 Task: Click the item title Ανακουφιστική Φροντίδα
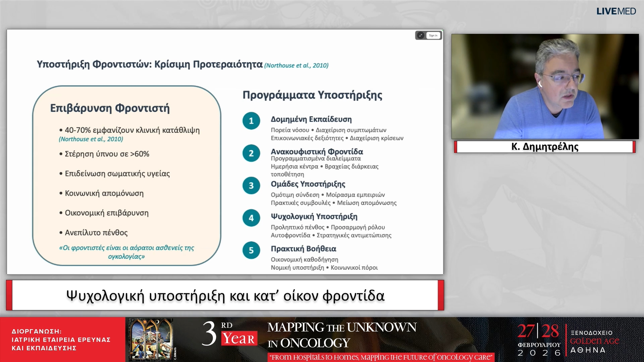(317, 152)
